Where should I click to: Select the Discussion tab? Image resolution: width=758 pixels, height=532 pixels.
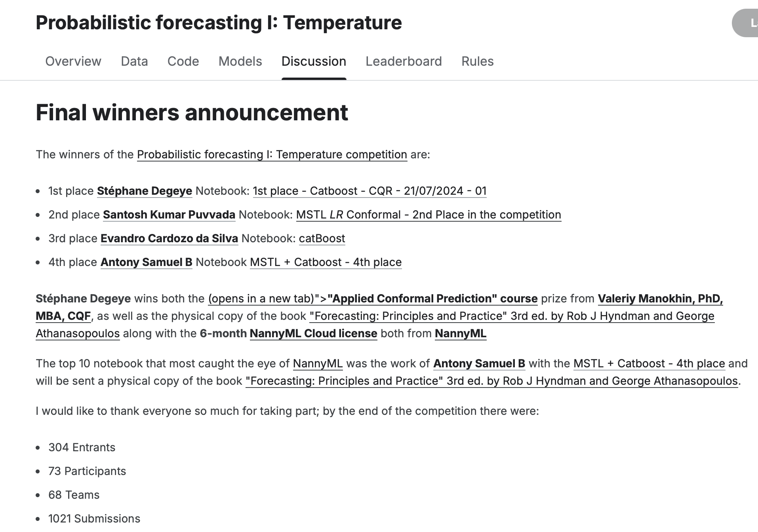click(314, 61)
